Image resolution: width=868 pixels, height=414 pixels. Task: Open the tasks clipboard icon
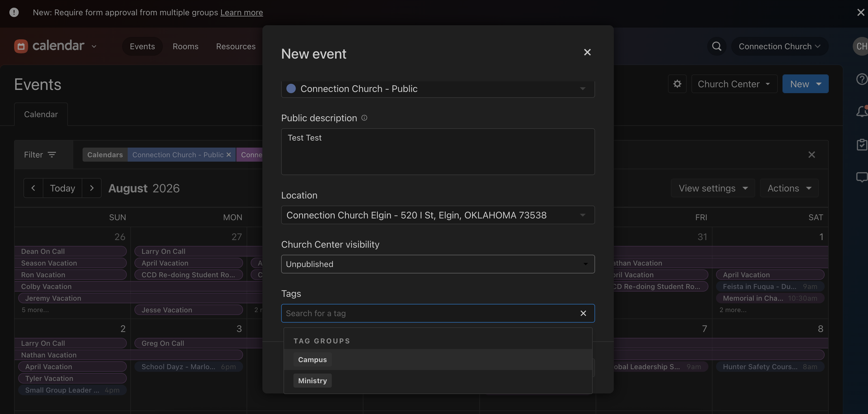click(862, 144)
